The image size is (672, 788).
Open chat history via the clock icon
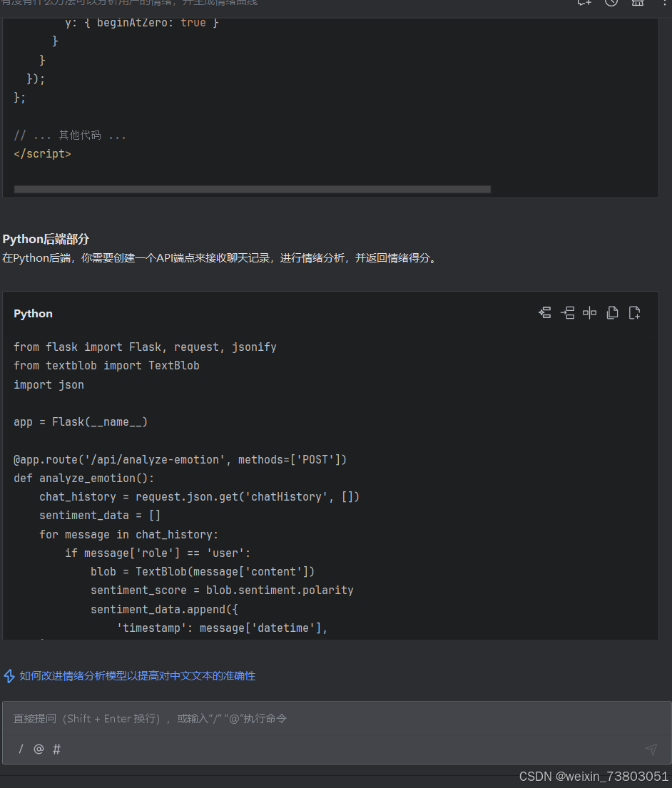pos(611,3)
